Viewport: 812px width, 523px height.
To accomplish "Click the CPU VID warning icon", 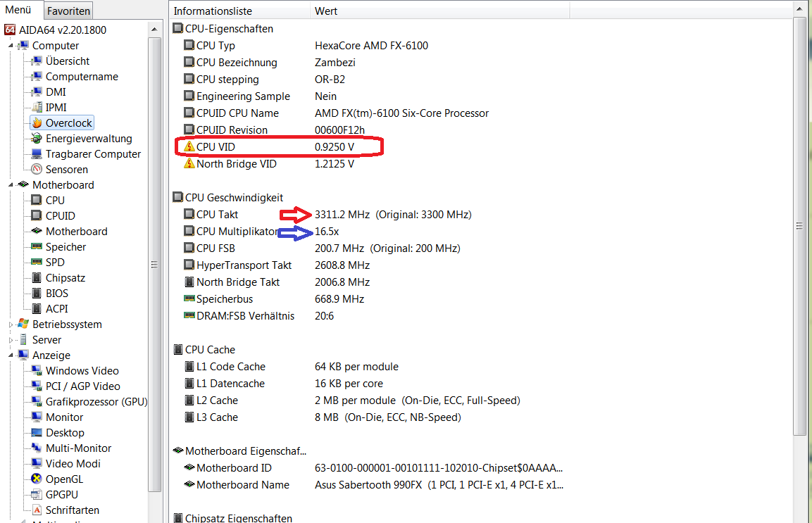I will [189, 147].
